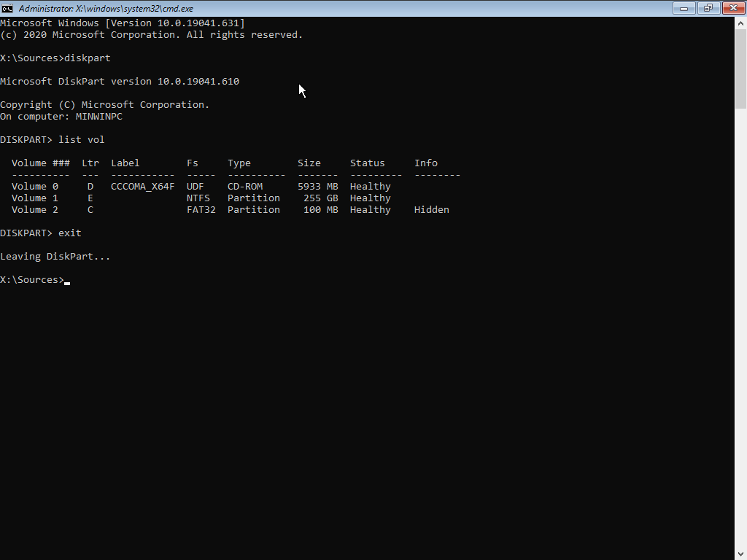Image resolution: width=747 pixels, height=560 pixels.
Task: Select the Volume 0 row entry
Action: click(34, 187)
